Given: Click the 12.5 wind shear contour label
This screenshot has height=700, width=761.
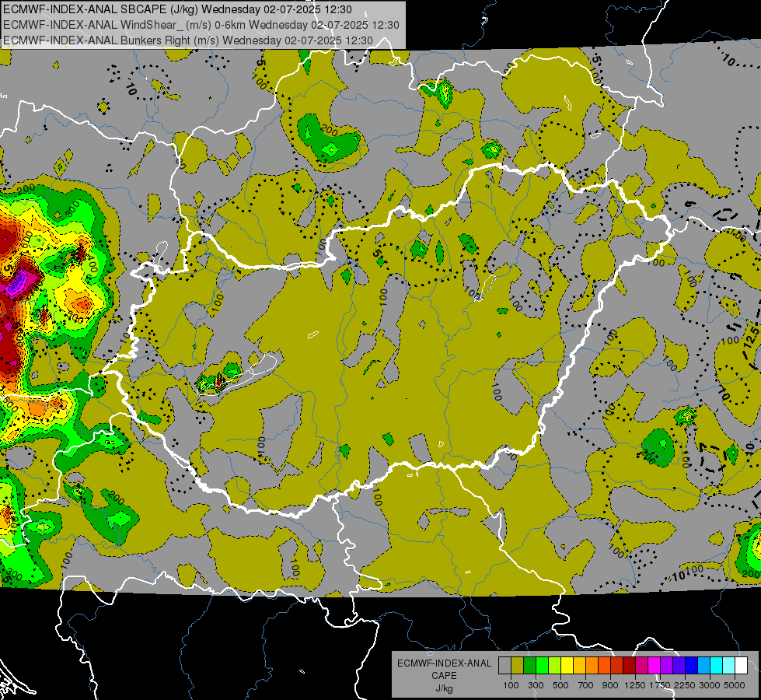Looking at the screenshot, I should click(x=751, y=337).
